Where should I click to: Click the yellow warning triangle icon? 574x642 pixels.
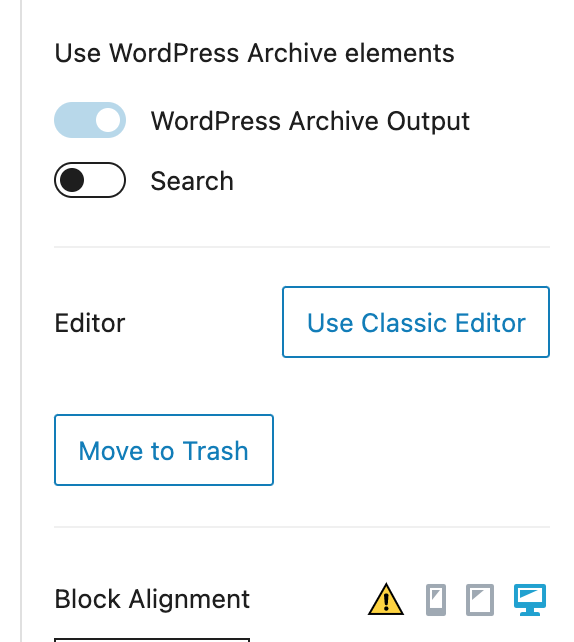coord(386,599)
